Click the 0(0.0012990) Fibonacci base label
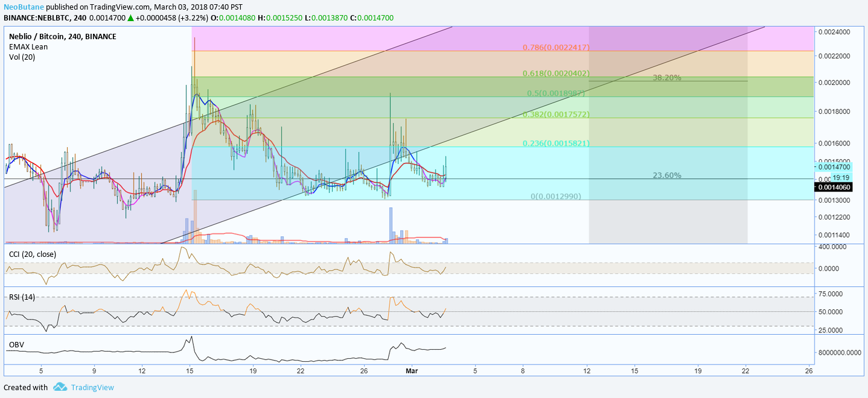 [556, 197]
